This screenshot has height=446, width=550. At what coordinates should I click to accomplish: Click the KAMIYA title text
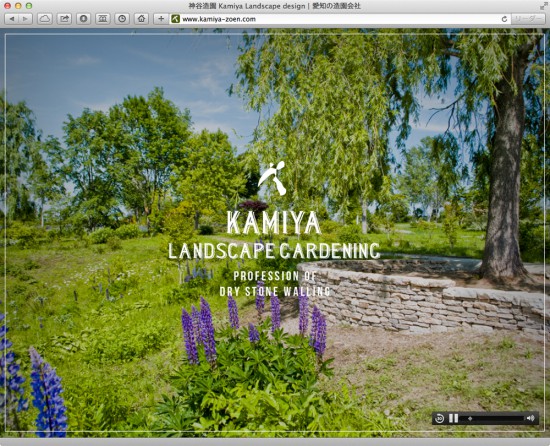(x=274, y=222)
